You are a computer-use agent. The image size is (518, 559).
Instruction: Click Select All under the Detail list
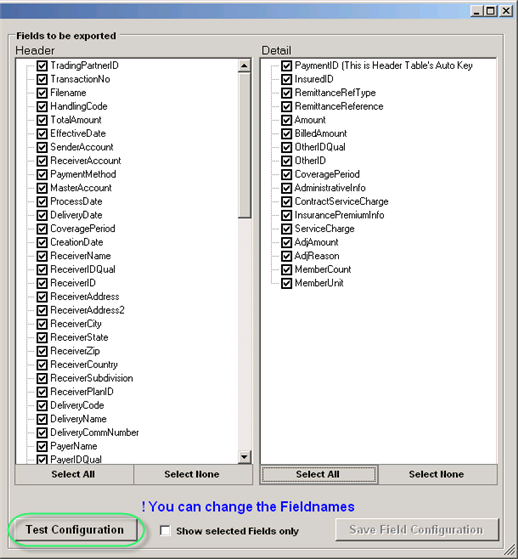(318, 474)
